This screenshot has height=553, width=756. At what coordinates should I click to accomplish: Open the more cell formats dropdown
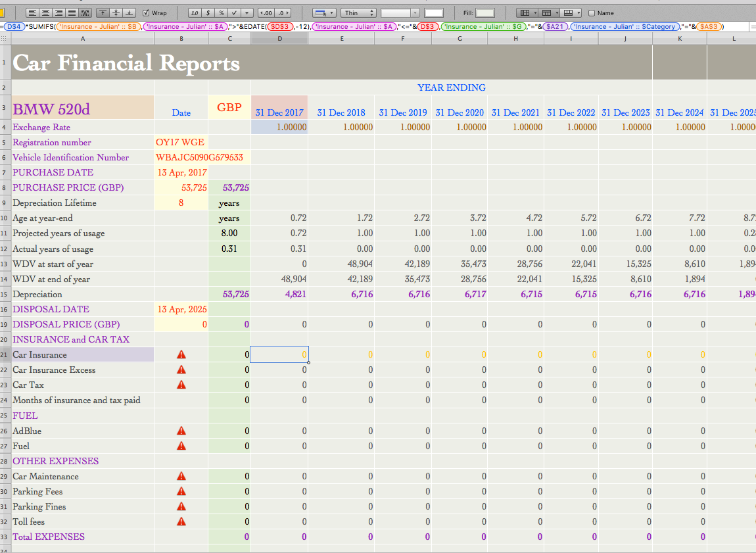click(x=247, y=13)
